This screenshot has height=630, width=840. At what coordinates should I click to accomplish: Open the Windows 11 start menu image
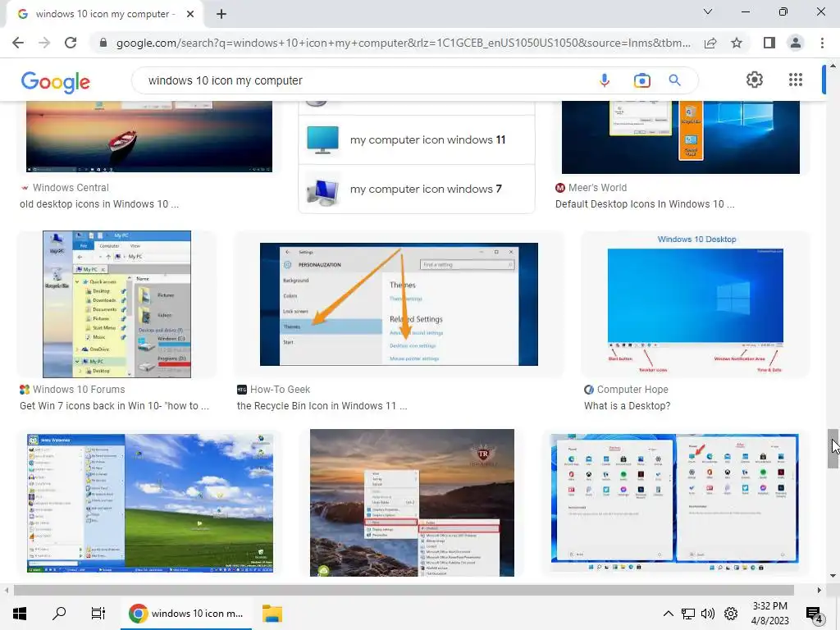click(674, 503)
